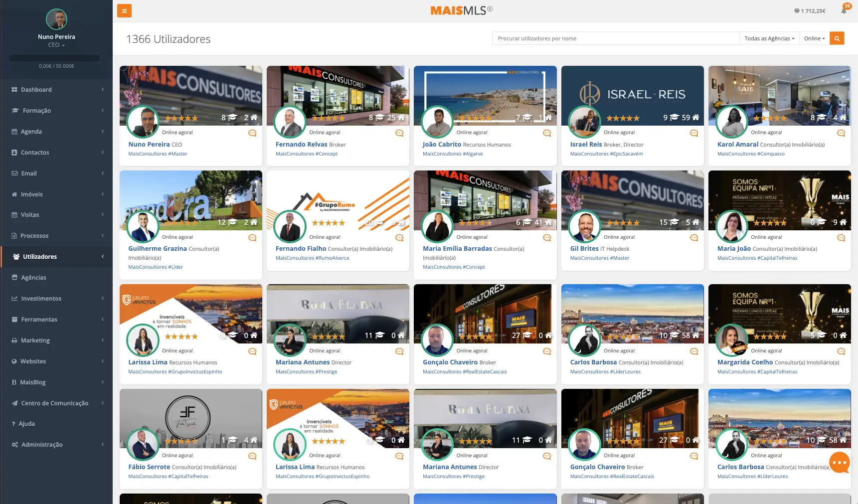The height and width of the screenshot is (504, 858).
Task: Click the 'MaisConsultores #Master' tag link
Action: [158, 154]
